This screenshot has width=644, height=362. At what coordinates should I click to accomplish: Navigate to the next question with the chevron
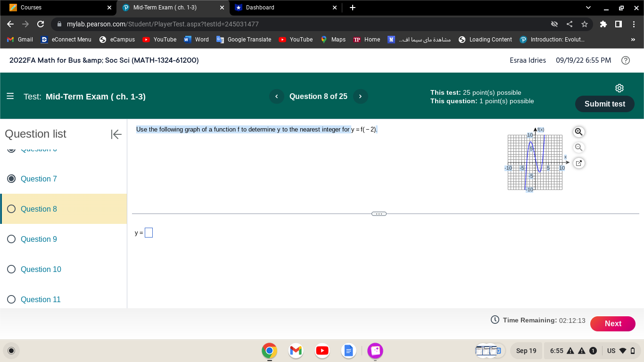pos(360,96)
